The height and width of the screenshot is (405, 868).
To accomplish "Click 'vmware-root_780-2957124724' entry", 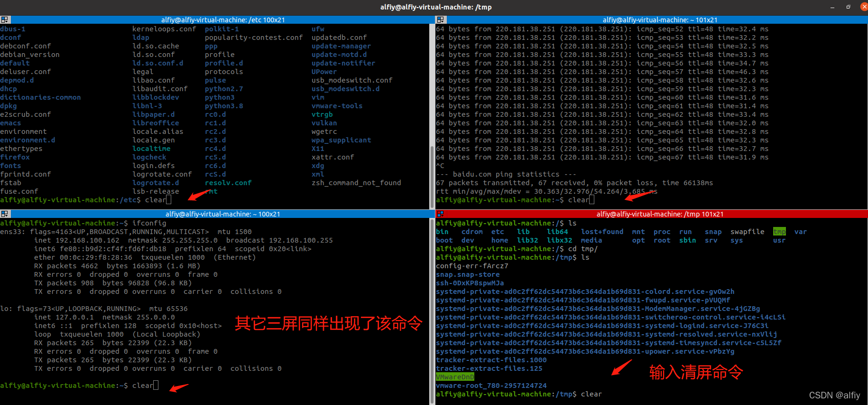I will [x=491, y=386].
